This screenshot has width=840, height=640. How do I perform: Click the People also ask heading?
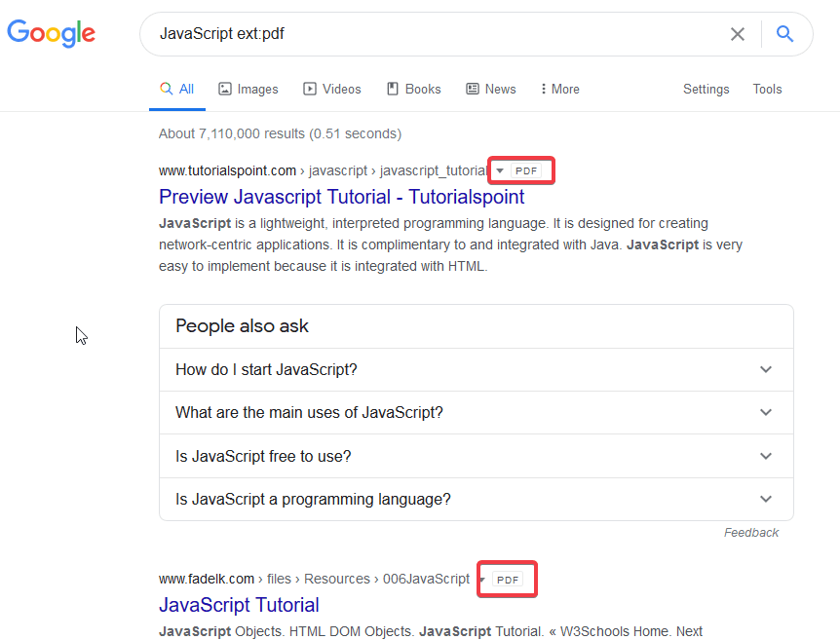(242, 325)
